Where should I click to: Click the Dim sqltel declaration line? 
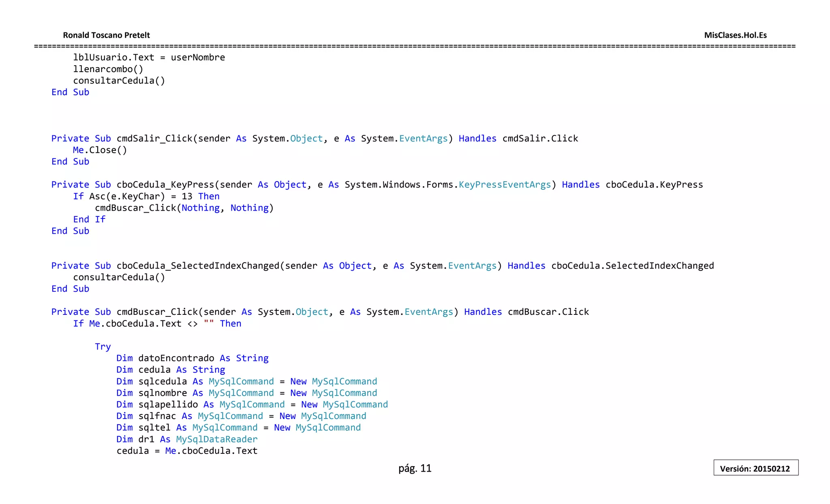click(x=238, y=428)
